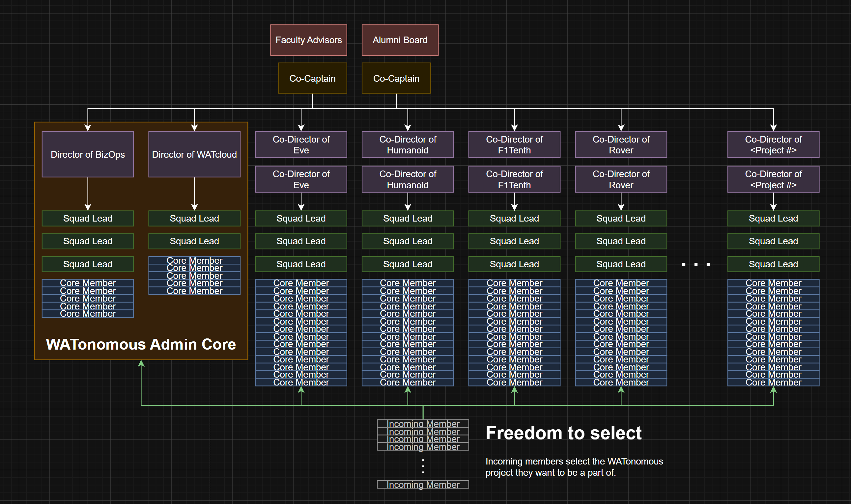Click the lower Co-Director of Rover box
The width and height of the screenshot is (851, 504).
click(x=621, y=179)
